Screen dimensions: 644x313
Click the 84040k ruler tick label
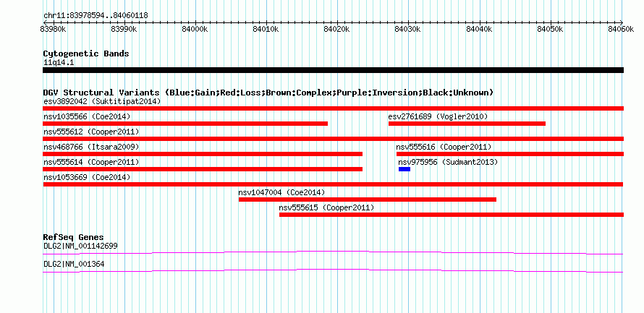[x=480, y=29]
